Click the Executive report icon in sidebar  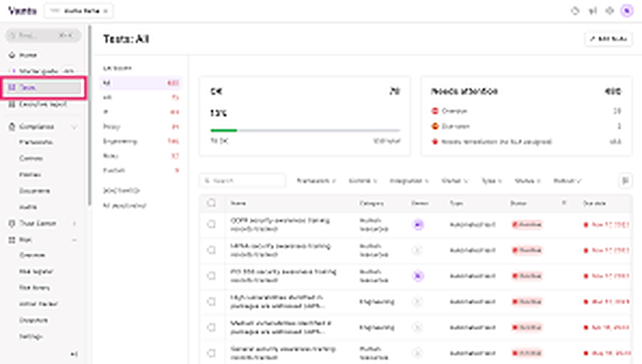(x=12, y=104)
